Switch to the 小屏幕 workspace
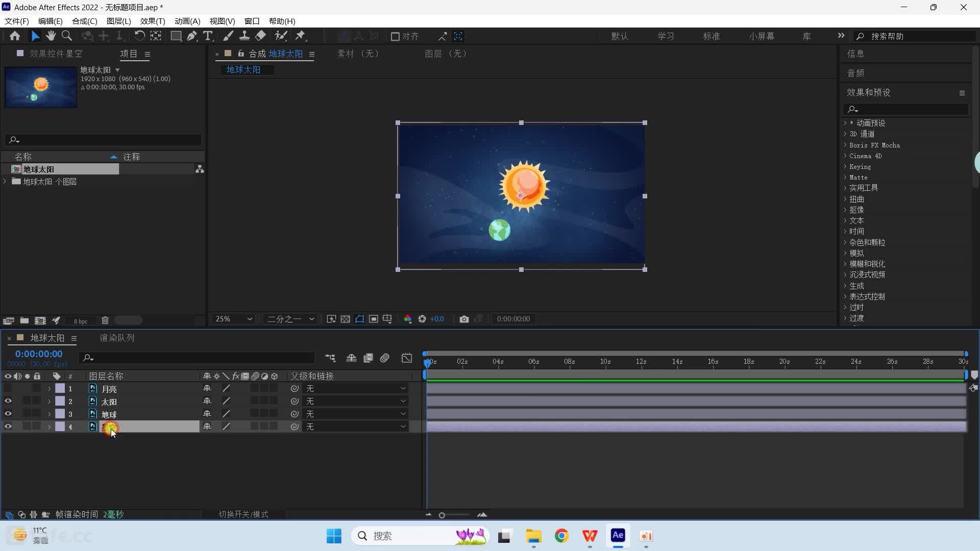The width and height of the screenshot is (980, 551). coord(762,36)
